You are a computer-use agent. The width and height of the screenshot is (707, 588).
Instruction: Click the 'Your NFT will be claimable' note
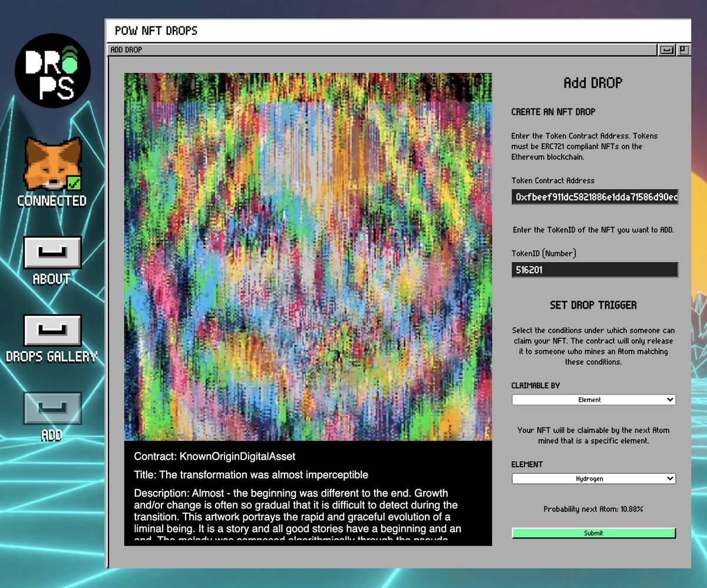point(593,435)
